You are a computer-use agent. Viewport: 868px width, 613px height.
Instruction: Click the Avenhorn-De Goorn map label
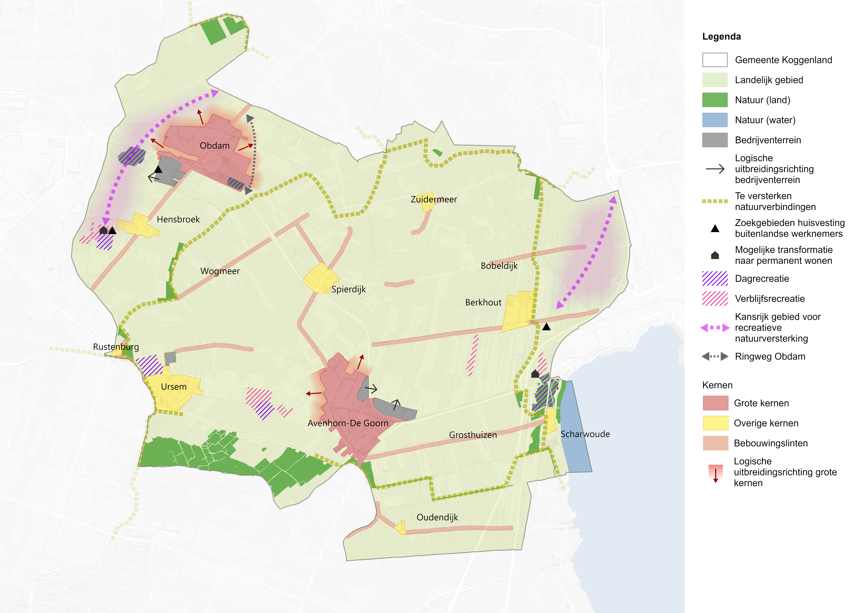[x=348, y=423]
